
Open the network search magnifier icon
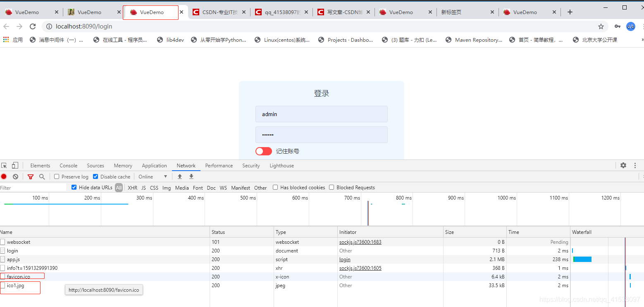click(42, 176)
